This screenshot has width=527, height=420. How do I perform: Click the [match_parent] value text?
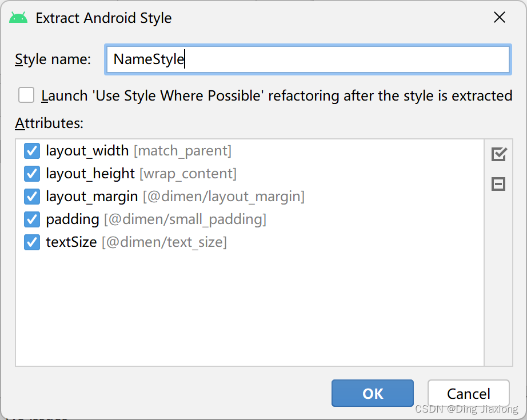coord(183,150)
